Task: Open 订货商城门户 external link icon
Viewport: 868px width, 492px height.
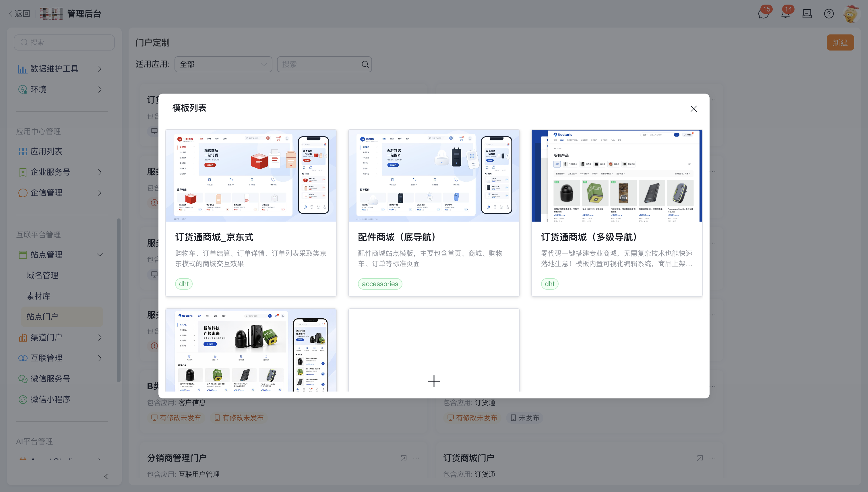Action: coord(700,458)
